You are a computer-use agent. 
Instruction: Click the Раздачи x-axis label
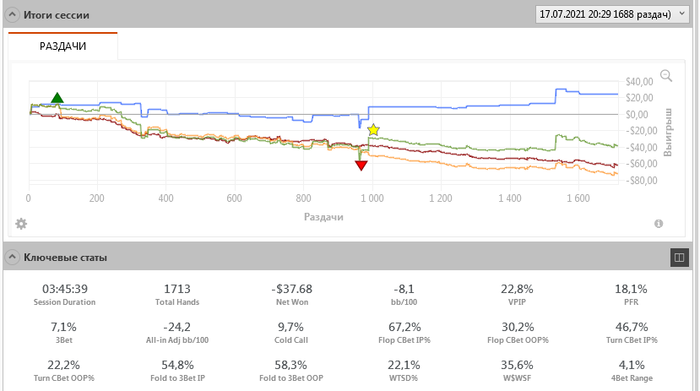pos(324,217)
